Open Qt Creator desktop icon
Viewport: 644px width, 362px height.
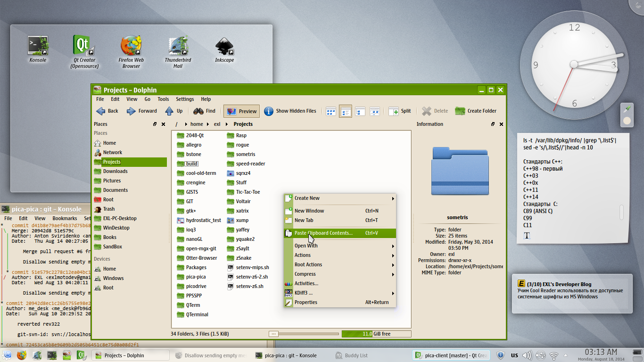[84, 52]
